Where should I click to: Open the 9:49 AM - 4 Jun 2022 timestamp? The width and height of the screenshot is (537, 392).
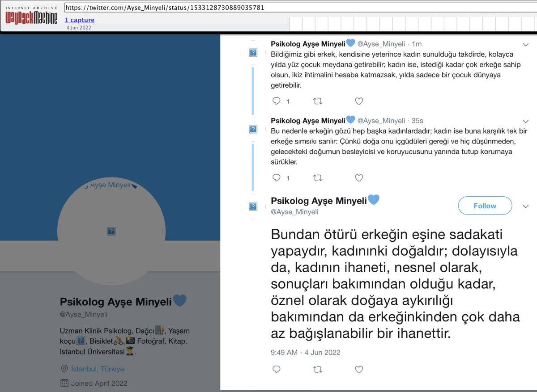click(305, 352)
